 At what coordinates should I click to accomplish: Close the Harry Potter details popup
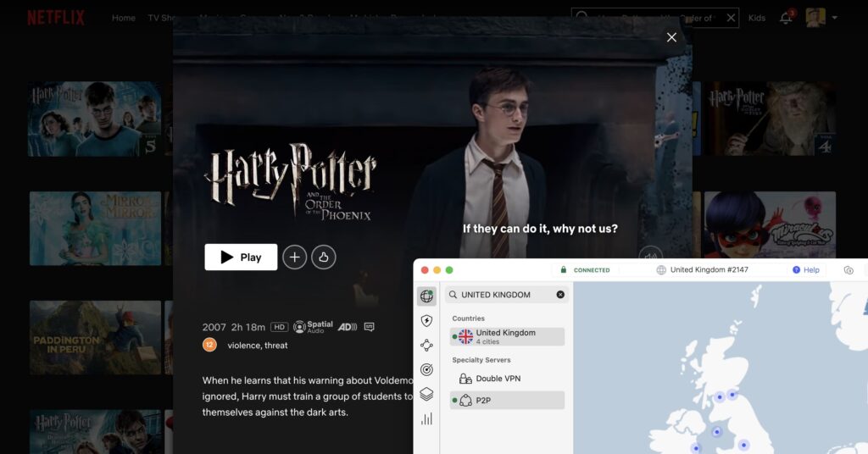(671, 37)
